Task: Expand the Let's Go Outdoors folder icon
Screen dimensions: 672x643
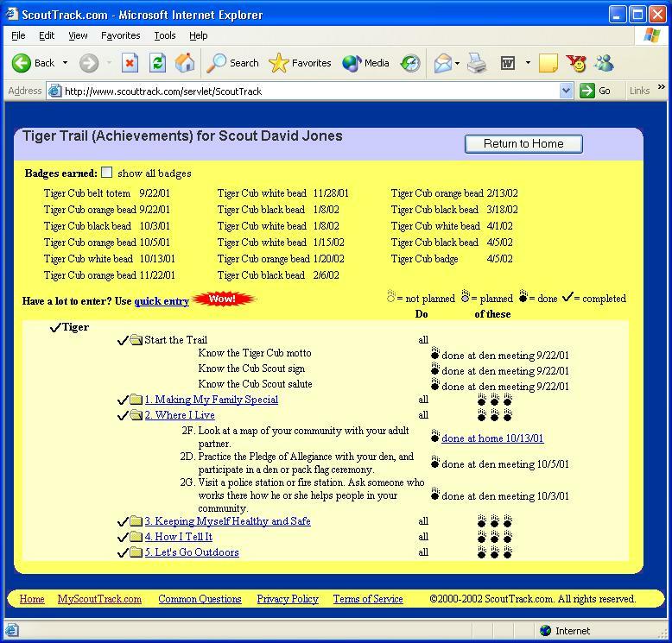Action: pos(136,552)
